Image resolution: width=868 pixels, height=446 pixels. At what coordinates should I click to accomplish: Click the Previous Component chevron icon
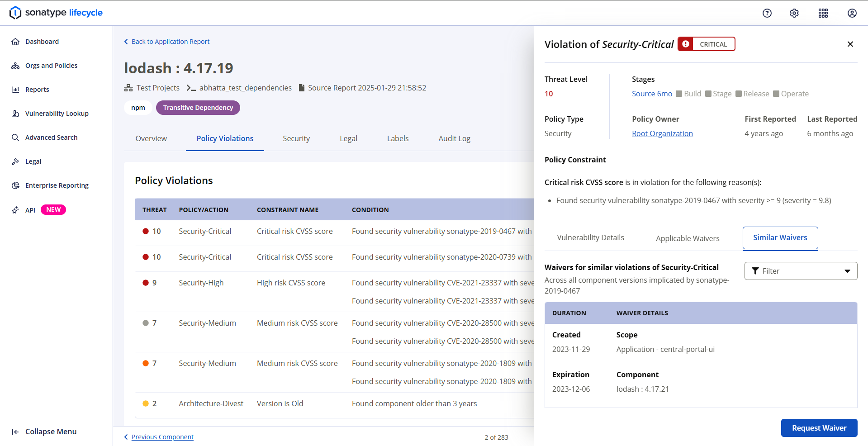(126, 437)
